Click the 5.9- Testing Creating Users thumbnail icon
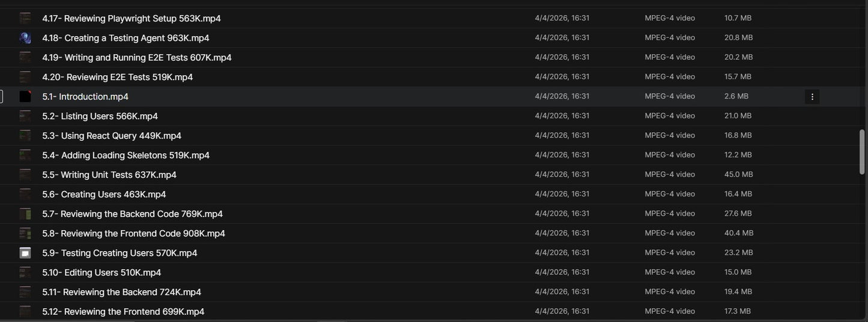 click(25, 253)
